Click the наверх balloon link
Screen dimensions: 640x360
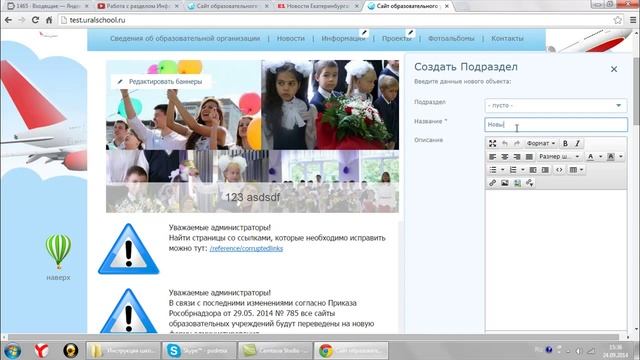(x=58, y=257)
